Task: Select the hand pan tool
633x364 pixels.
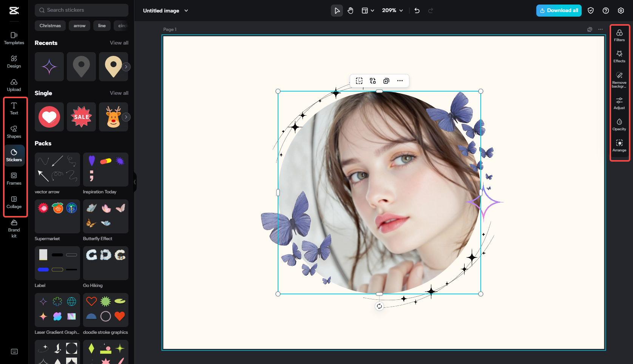Action: point(350,11)
